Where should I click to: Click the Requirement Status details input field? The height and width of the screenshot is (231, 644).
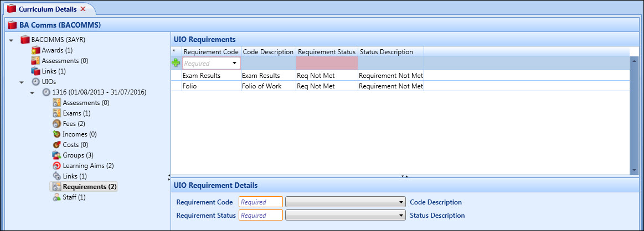[261, 216]
